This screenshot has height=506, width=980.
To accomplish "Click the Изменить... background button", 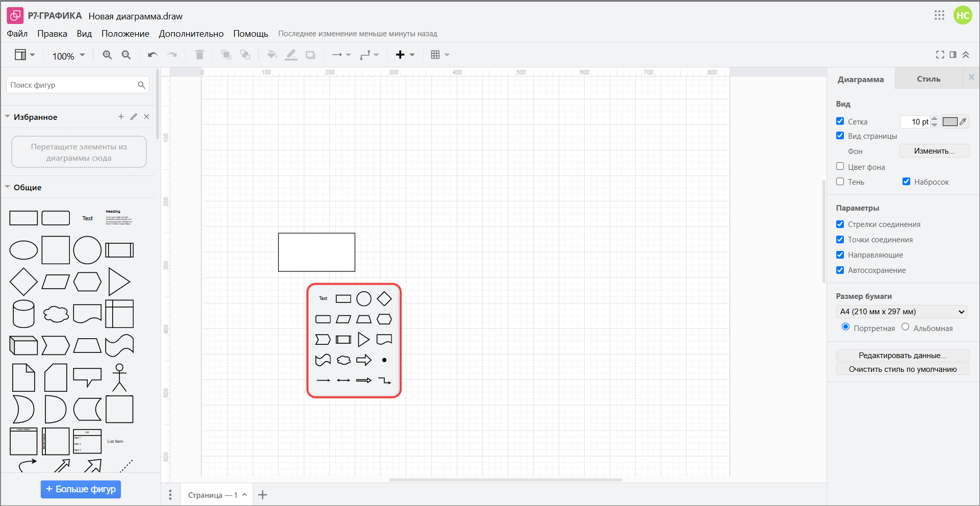I will [934, 151].
